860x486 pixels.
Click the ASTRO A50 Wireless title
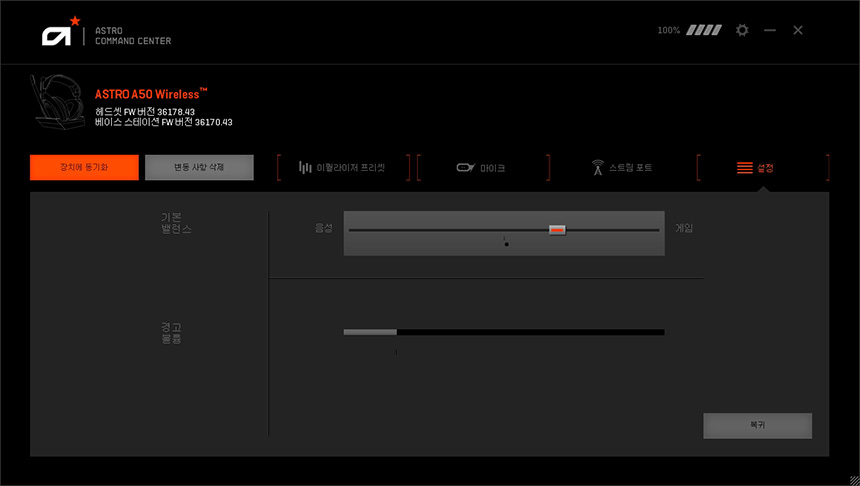tap(151, 94)
